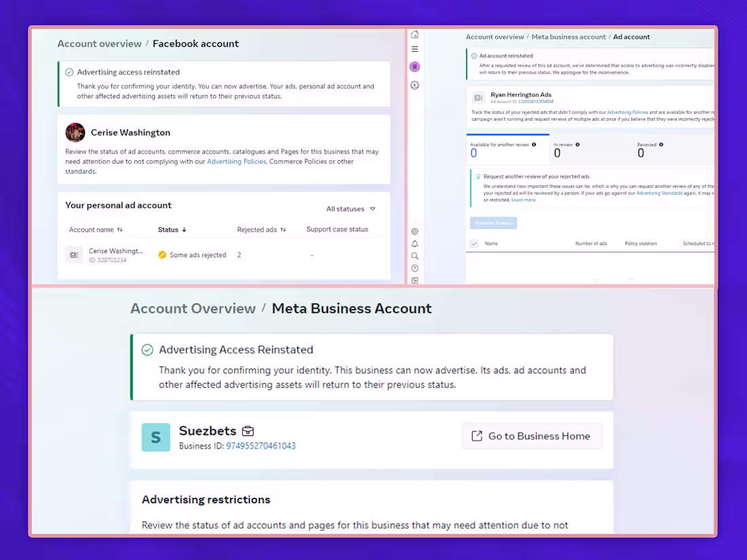Image resolution: width=747 pixels, height=560 pixels.
Task: Select the In review tab
Action: coord(591,149)
